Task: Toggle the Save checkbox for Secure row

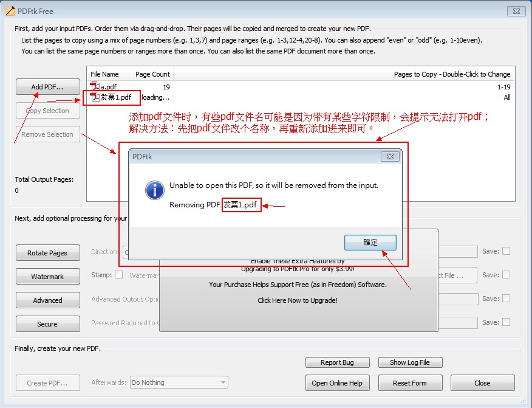Action: 506,322
